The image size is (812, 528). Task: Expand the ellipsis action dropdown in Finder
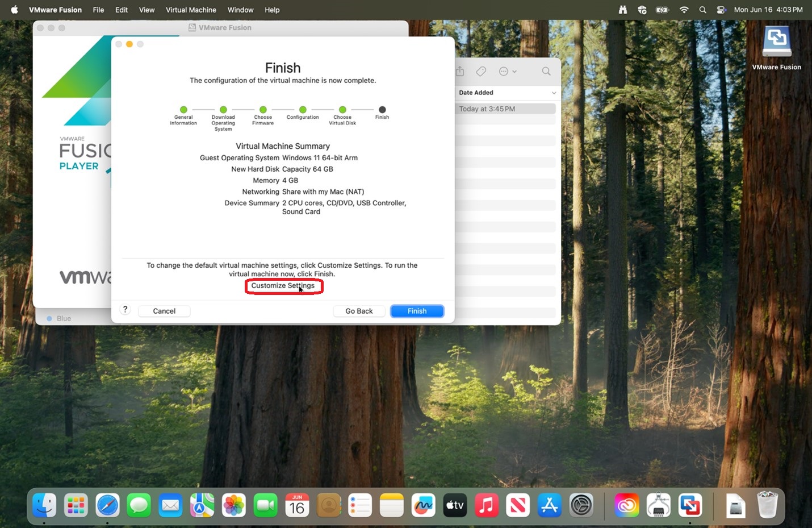[508, 71]
